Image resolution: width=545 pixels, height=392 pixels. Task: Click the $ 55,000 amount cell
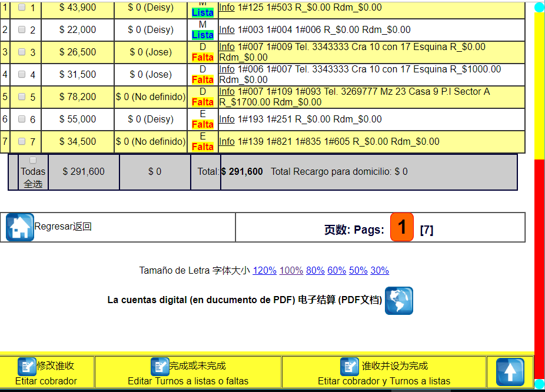click(x=78, y=119)
